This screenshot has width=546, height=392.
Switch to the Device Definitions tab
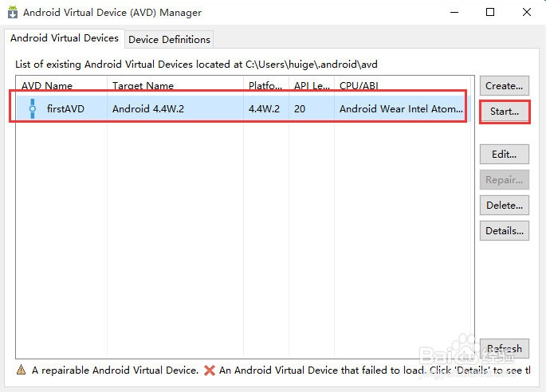click(169, 39)
